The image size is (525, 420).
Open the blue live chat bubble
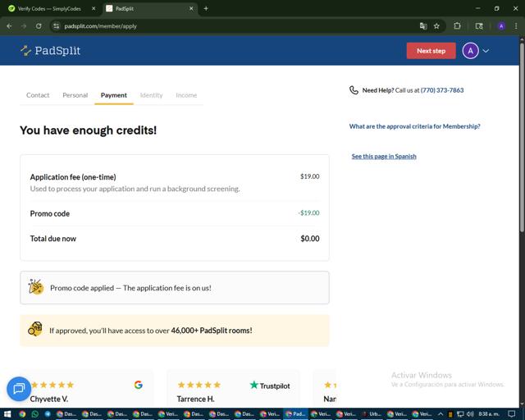pos(19,389)
